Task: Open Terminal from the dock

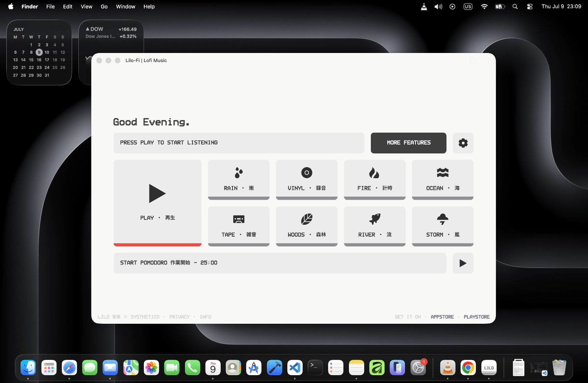Action: tap(315, 368)
